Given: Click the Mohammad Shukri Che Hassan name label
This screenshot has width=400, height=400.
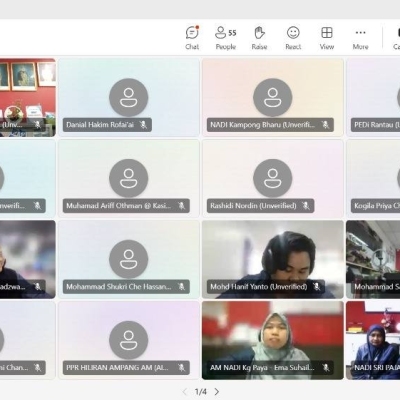Looking at the screenshot, I should point(119,287).
